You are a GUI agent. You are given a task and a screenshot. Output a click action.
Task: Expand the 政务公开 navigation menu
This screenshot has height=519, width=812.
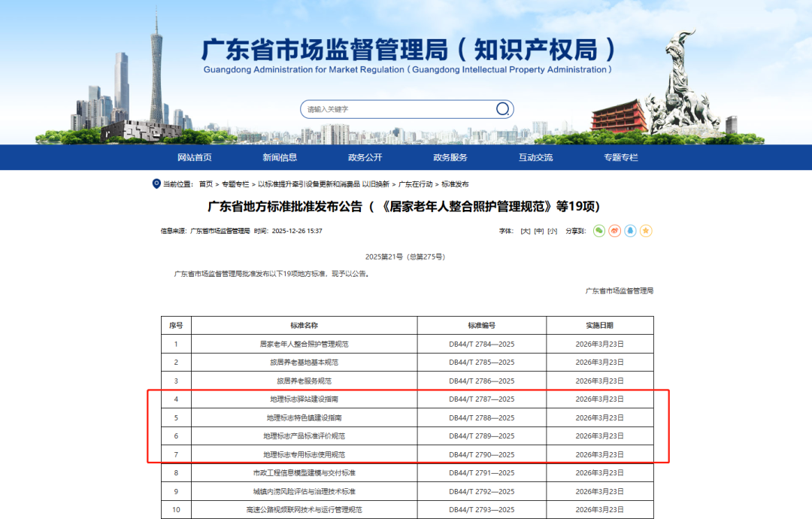pos(365,157)
